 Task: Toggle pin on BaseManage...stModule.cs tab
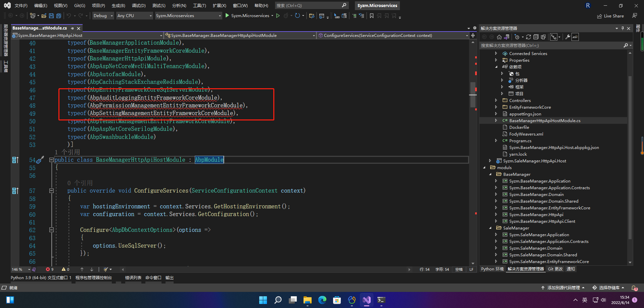tap(72, 28)
